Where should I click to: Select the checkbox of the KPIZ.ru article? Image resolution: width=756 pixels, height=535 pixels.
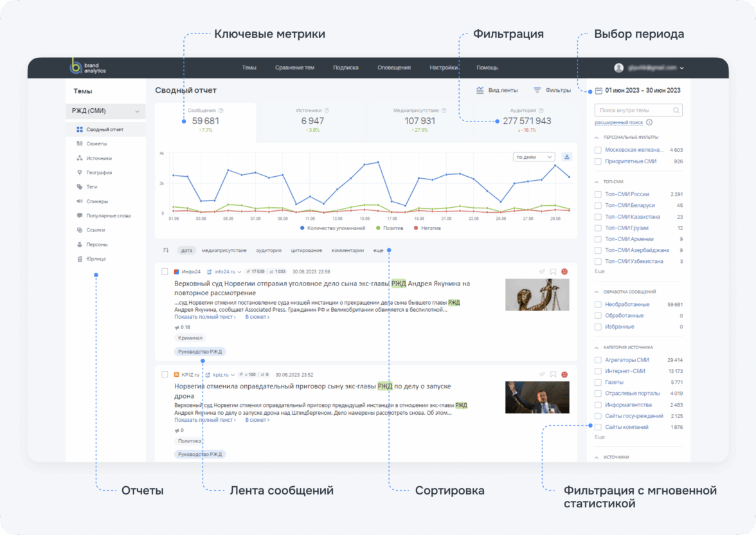click(165, 374)
